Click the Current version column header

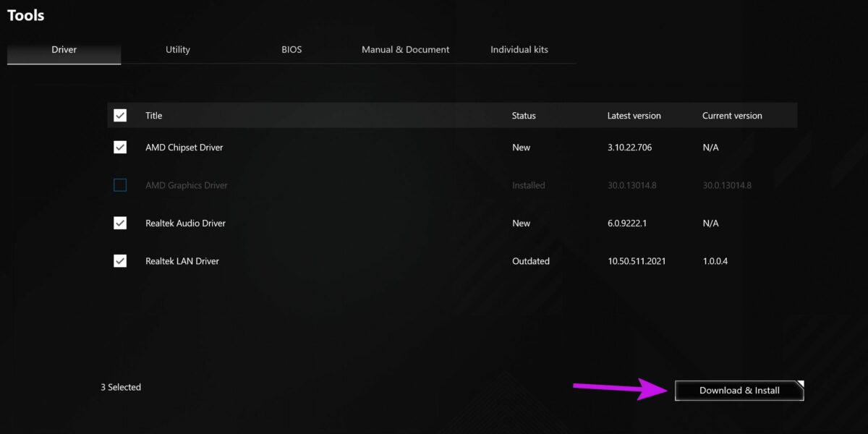tap(732, 116)
